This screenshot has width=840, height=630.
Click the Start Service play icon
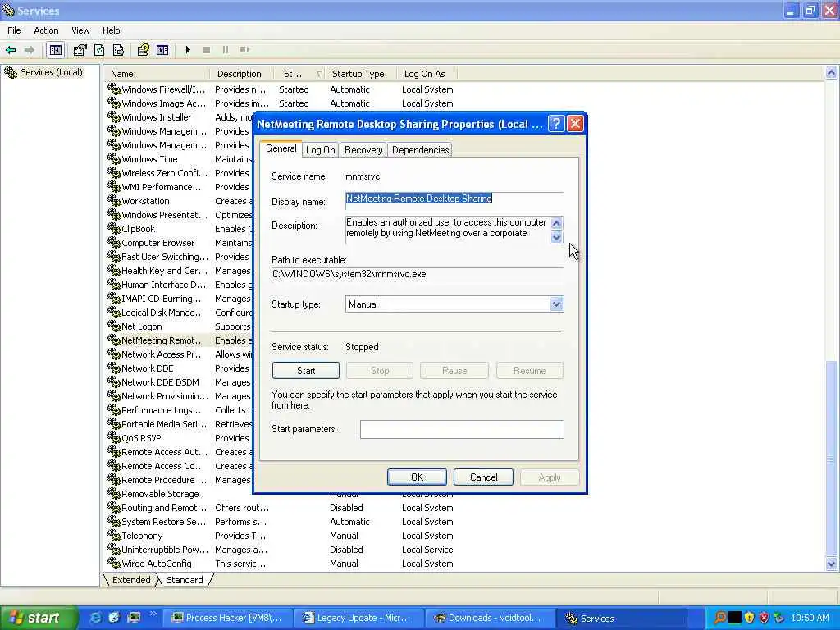coord(188,50)
